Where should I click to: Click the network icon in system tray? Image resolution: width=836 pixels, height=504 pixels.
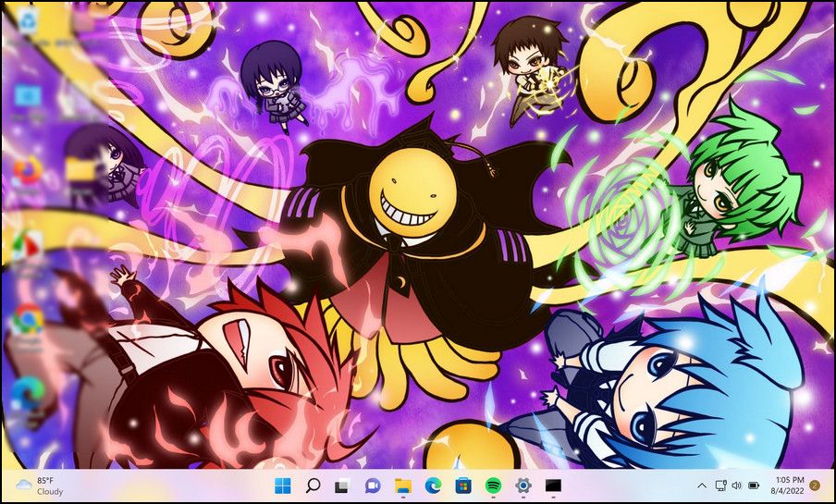click(x=720, y=486)
